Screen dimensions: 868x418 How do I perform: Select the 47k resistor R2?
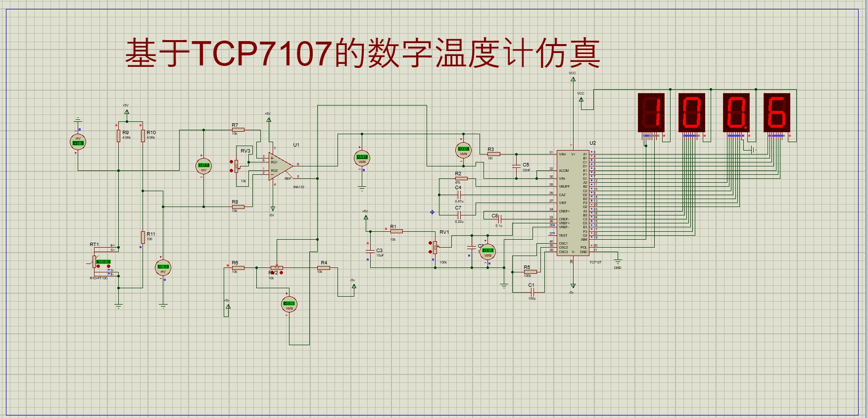461,178
